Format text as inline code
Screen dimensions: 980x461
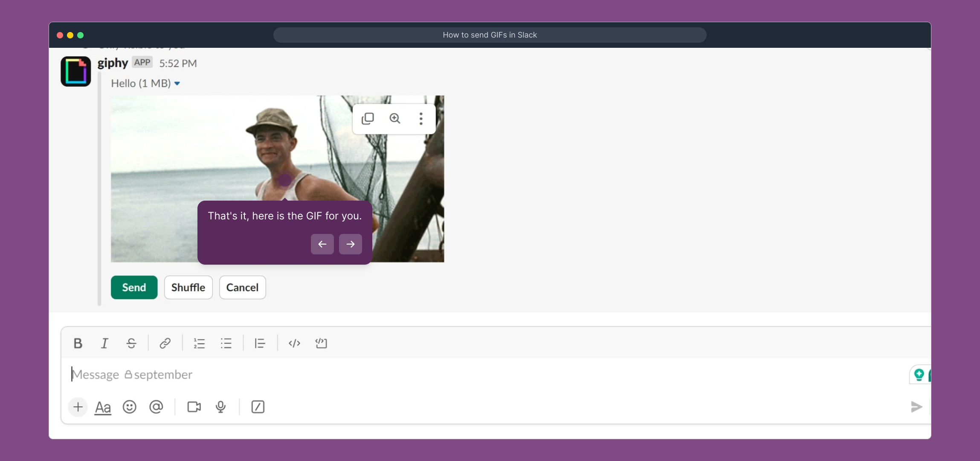point(294,343)
